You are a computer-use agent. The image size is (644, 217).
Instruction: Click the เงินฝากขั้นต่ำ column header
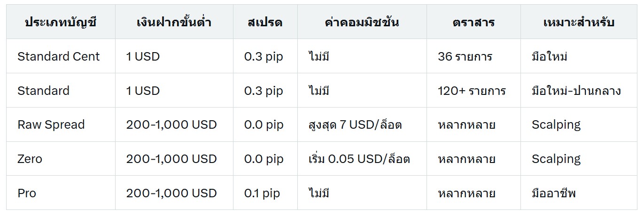174,22
